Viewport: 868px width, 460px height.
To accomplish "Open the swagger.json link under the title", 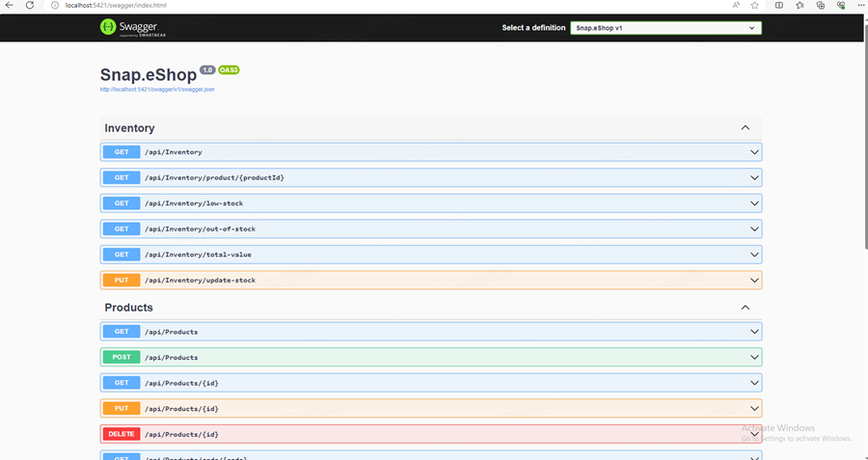I will [156, 90].
